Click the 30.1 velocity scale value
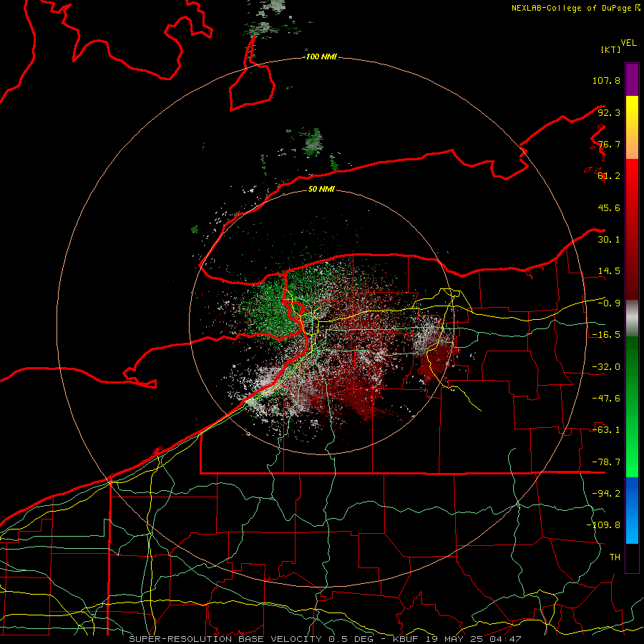This screenshot has height=644, width=644. 609,240
